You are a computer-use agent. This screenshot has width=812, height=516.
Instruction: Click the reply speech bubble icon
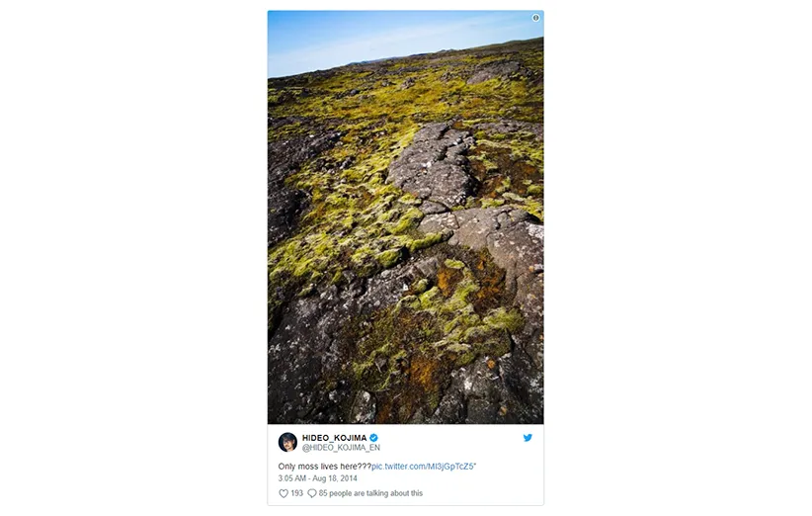point(312,493)
